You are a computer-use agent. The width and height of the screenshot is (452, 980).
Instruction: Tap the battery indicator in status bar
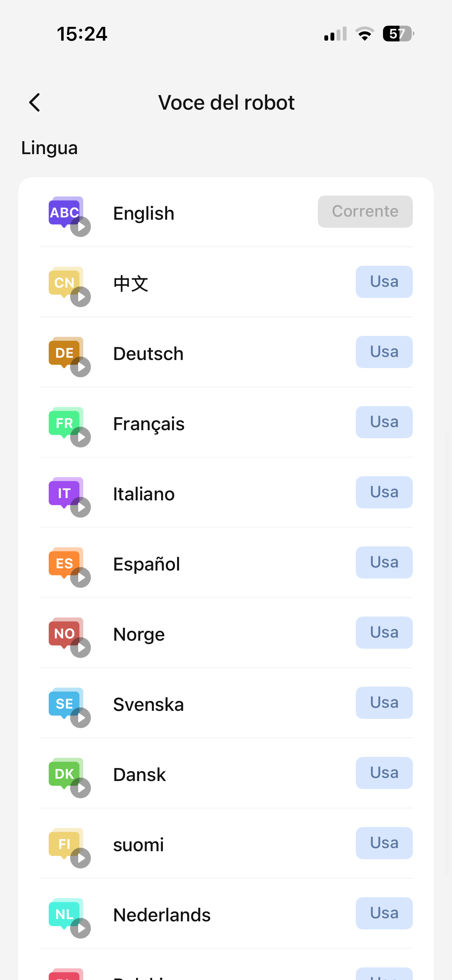coord(398,34)
